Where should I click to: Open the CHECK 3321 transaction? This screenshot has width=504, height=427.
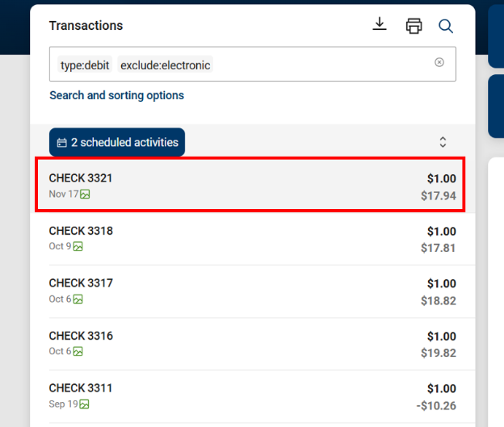click(250, 186)
